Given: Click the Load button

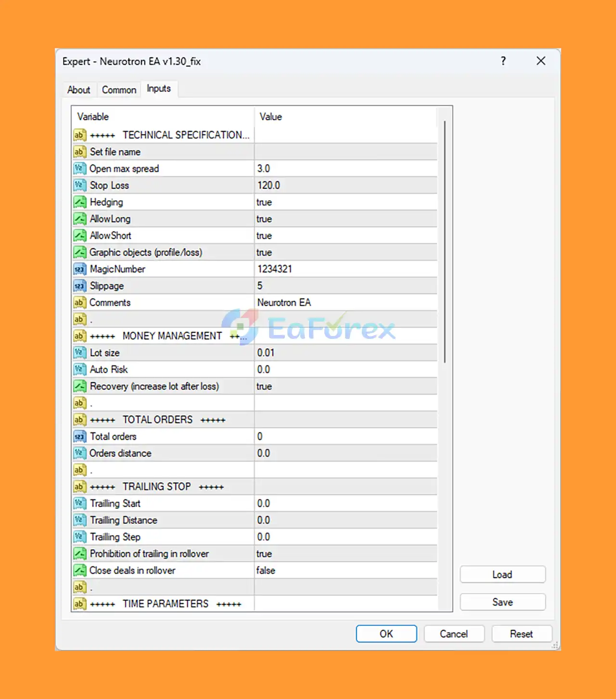Looking at the screenshot, I should click(x=502, y=574).
